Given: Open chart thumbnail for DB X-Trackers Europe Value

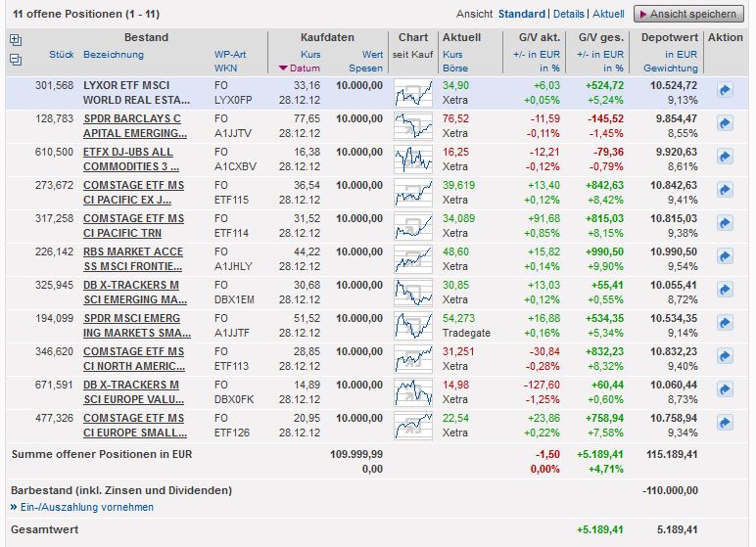Looking at the screenshot, I should [413, 391].
